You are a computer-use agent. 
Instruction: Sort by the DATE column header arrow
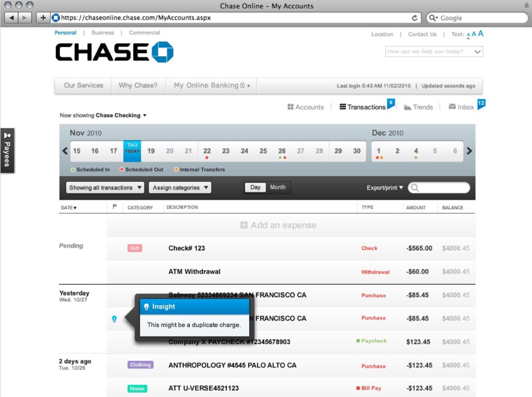(75, 208)
